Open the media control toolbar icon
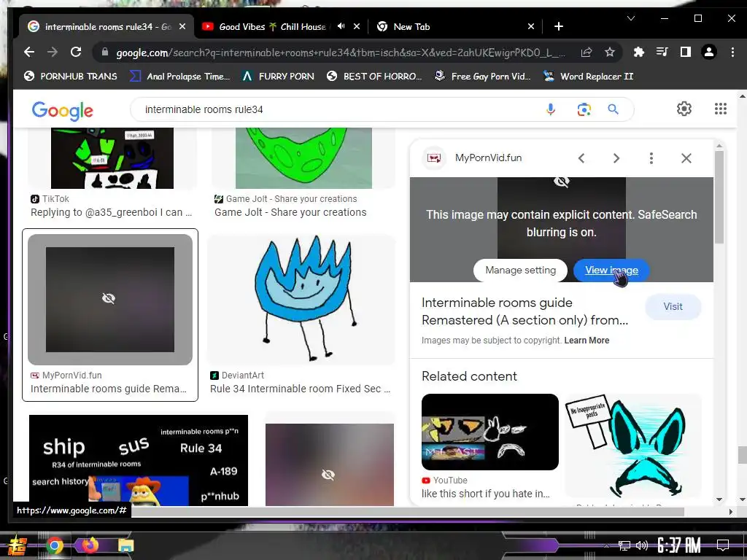Screen dimensions: 747x560 tap(662, 52)
